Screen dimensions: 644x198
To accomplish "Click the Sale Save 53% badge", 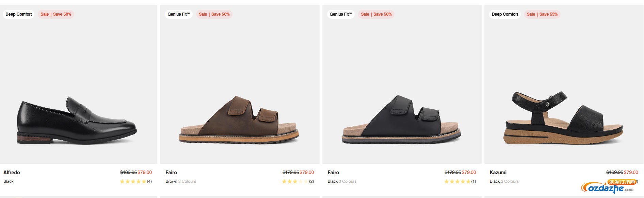I will pos(542,14).
